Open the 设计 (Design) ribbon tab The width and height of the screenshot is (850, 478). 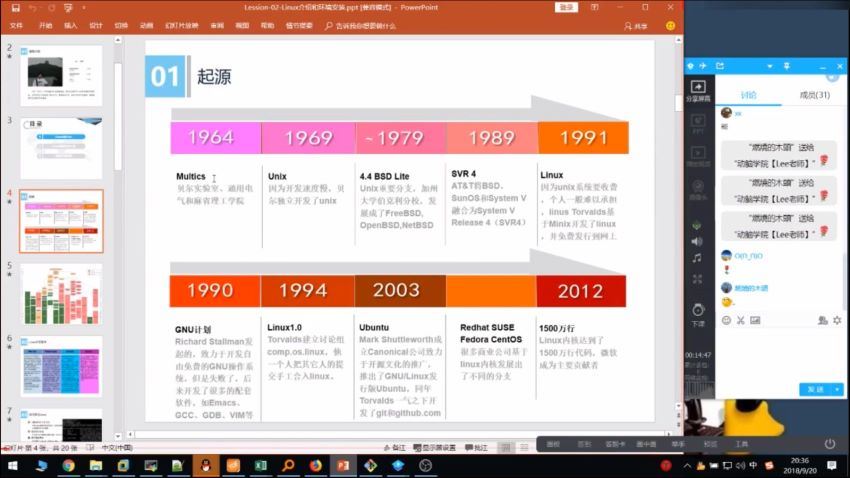(96, 25)
